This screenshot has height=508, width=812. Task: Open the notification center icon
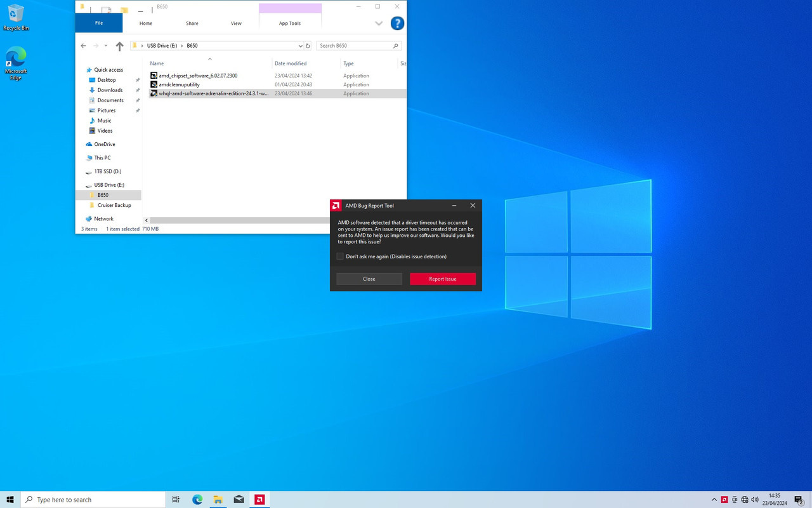tap(799, 500)
